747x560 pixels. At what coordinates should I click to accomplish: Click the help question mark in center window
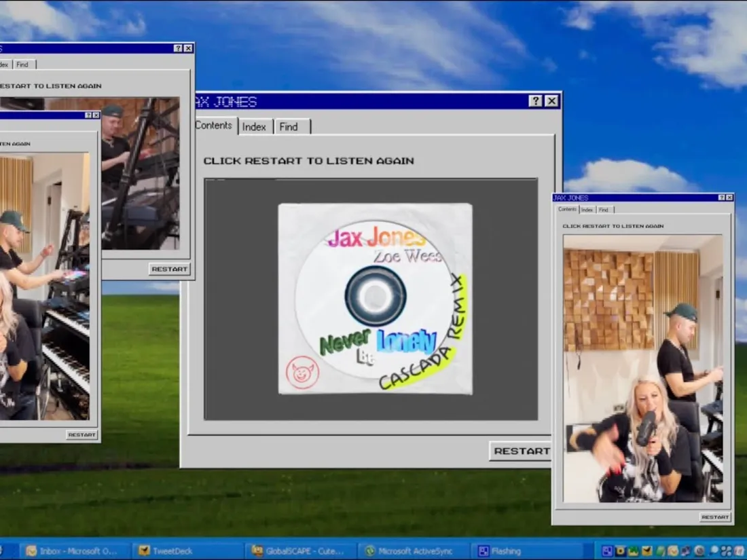pyautogui.click(x=536, y=101)
